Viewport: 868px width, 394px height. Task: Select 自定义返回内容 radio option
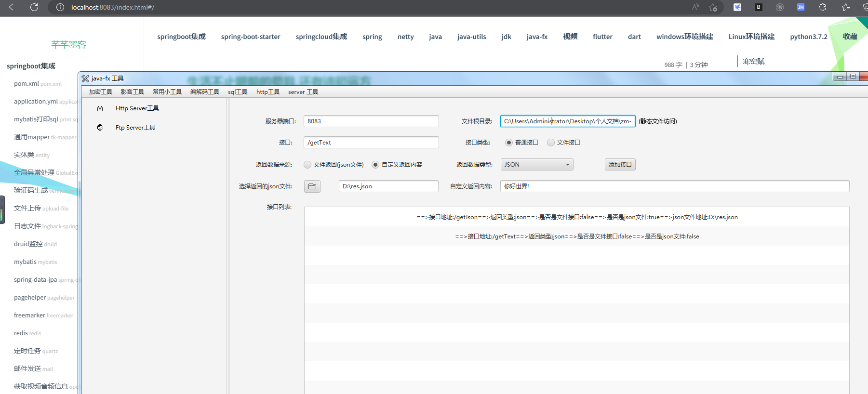pyautogui.click(x=375, y=165)
